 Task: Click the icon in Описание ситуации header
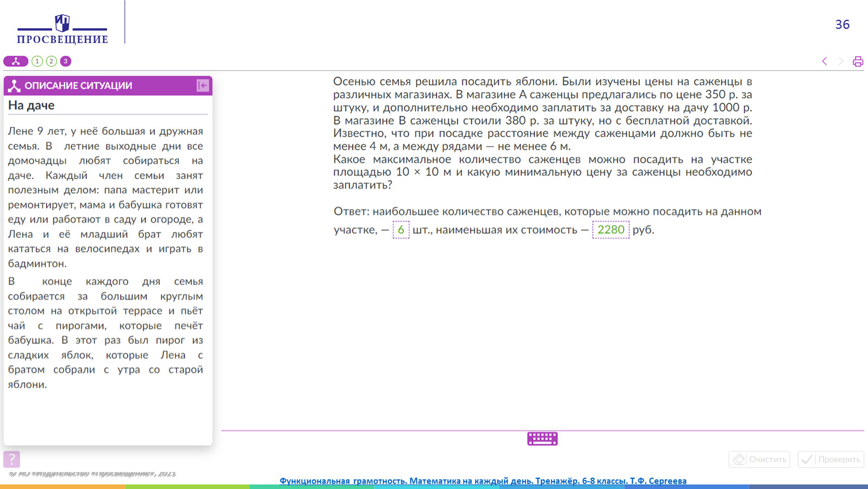pyautogui.click(x=14, y=85)
